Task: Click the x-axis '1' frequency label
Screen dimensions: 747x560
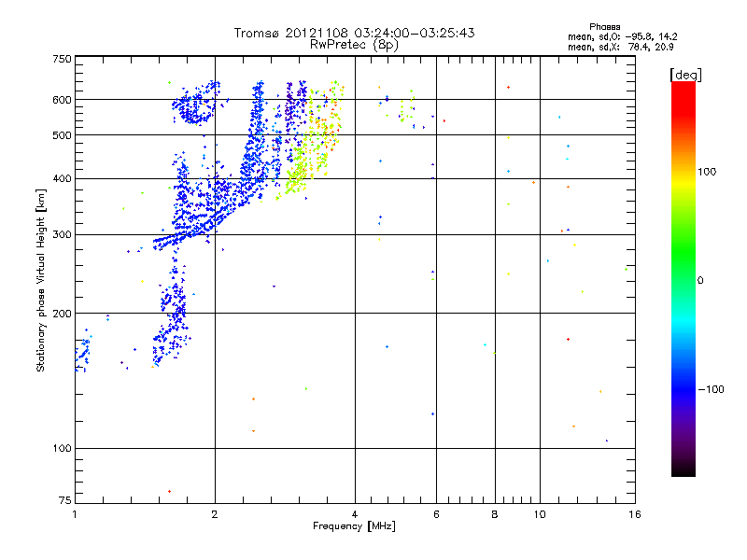Action: [x=75, y=514]
